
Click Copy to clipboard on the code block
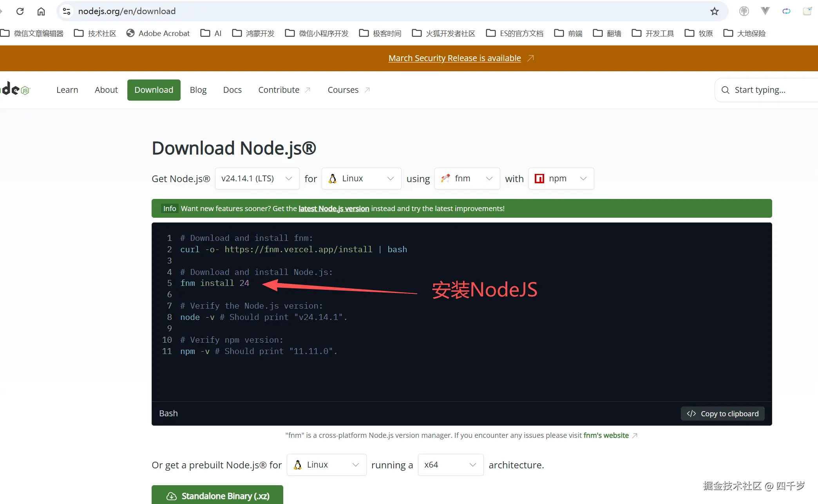pos(722,414)
